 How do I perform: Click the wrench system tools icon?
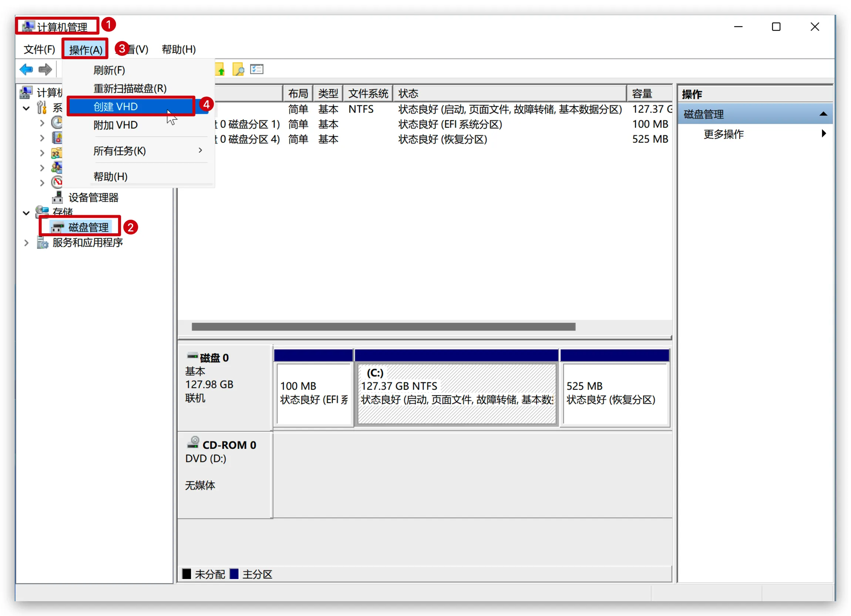pos(42,108)
